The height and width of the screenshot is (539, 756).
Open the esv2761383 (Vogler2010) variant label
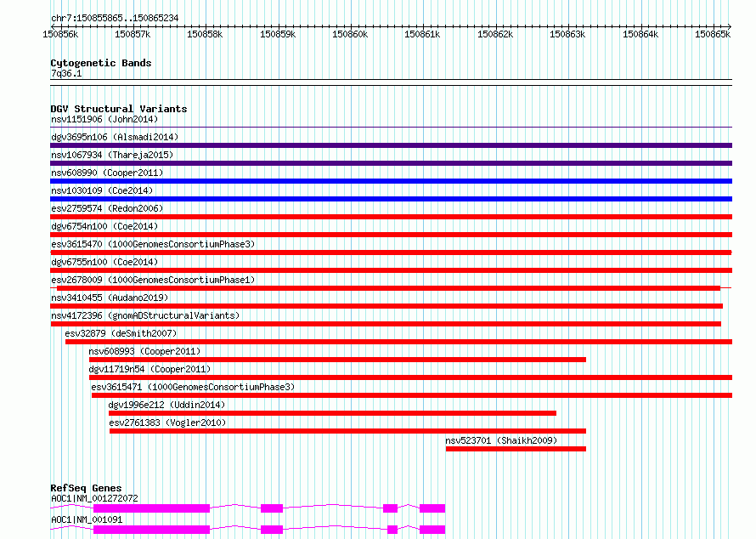click(x=168, y=423)
